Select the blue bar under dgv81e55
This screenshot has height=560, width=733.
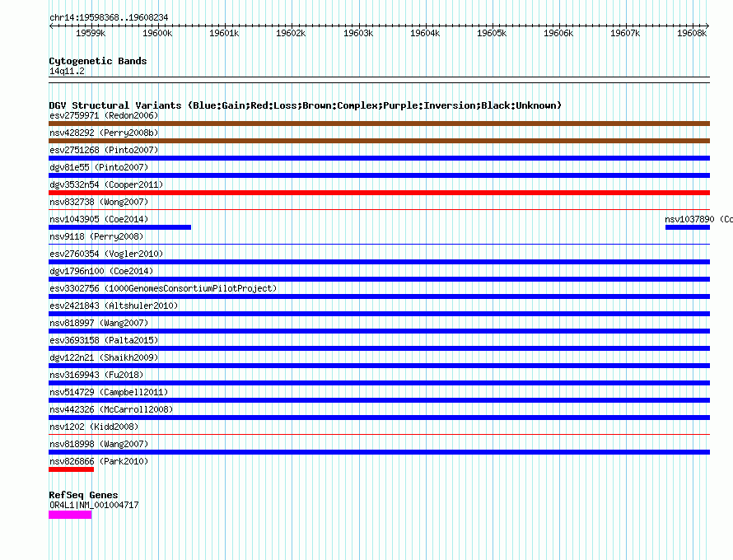[x=379, y=175]
